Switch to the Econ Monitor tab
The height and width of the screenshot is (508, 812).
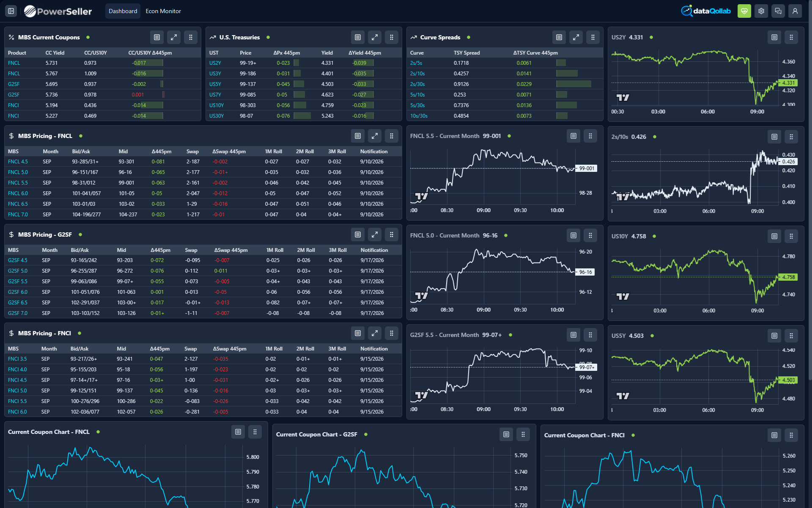click(163, 11)
